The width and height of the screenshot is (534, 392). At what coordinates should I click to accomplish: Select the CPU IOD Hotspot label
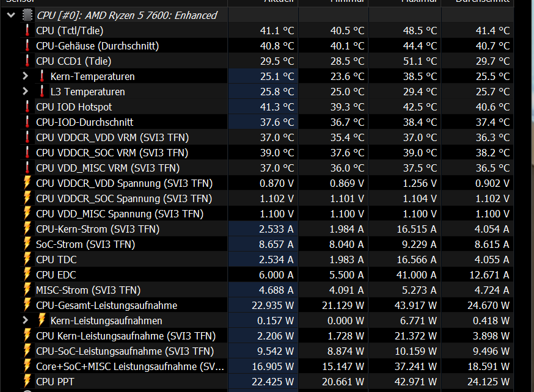pyautogui.click(x=74, y=107)
